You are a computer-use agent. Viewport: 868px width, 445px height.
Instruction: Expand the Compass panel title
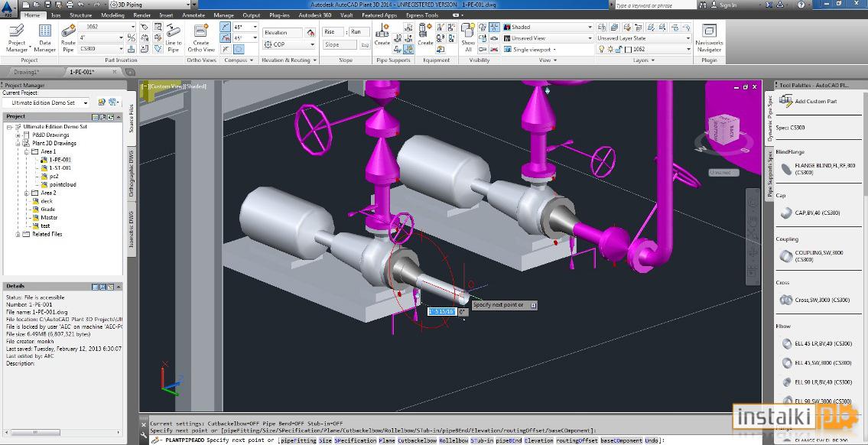point(239,60)
